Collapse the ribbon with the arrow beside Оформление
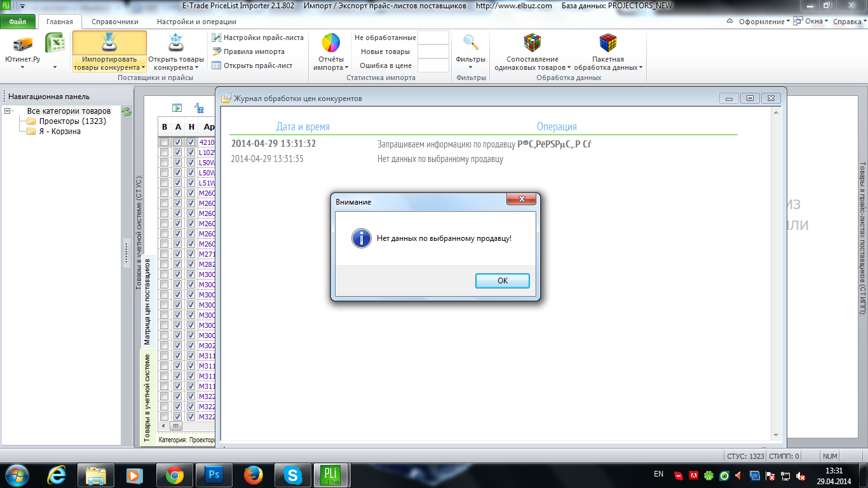Viewport: 868px width, 488px height. (730, 21)
